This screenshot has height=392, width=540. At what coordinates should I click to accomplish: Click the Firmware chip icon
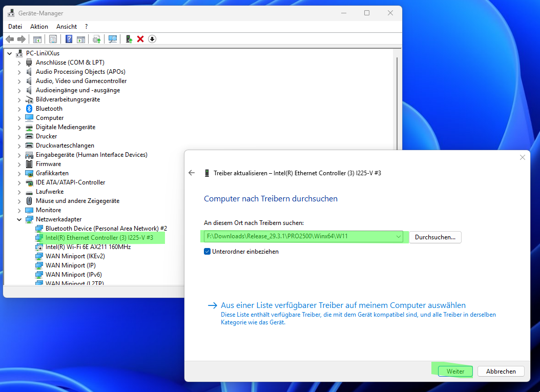(x=29, y=164)
